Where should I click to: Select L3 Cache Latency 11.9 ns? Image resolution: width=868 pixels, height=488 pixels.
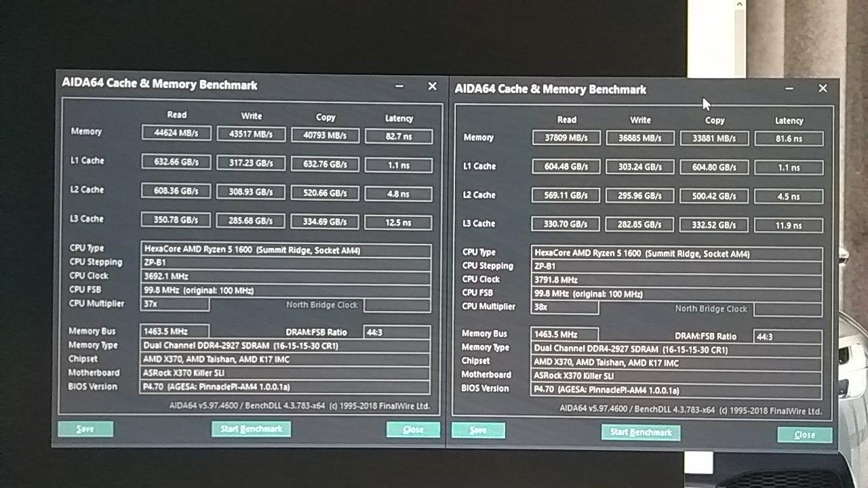[x=789, y=226]
